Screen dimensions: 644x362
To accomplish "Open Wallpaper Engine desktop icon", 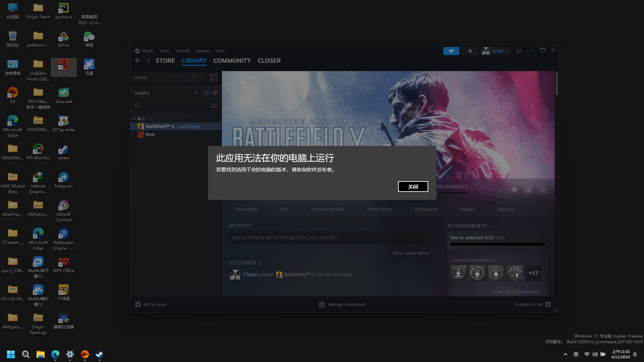I will click(63, 239).
